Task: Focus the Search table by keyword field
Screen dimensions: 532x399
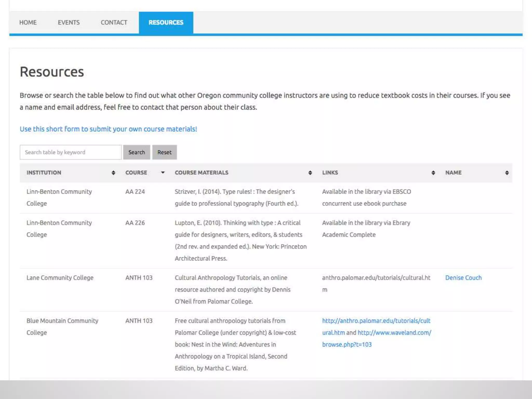Action: (x=70, y=152)
